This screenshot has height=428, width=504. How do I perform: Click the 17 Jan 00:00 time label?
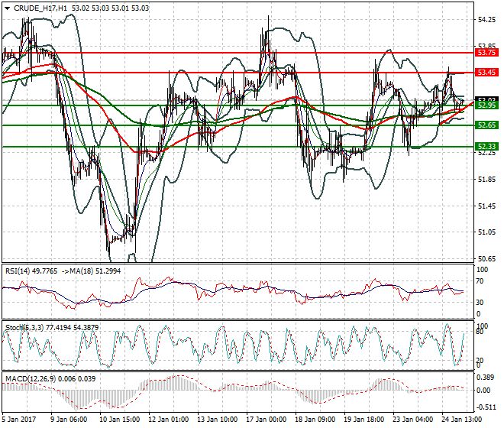coord(267,420)
